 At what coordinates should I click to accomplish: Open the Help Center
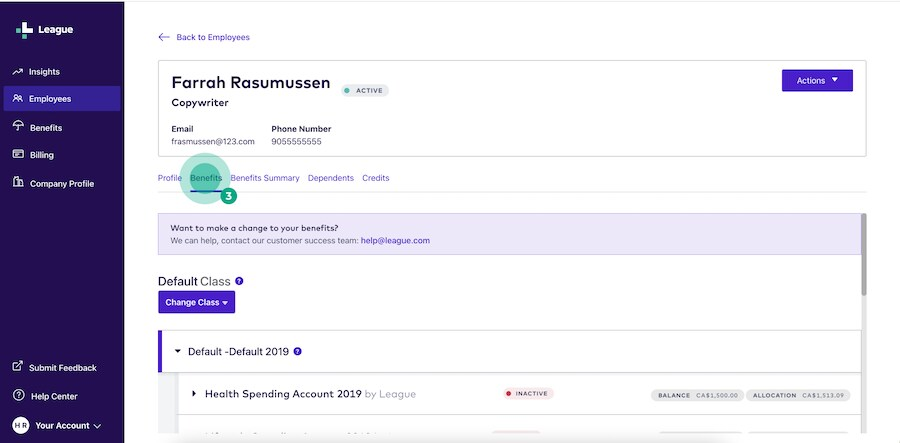pyautogui.click(x=54, y=397)
